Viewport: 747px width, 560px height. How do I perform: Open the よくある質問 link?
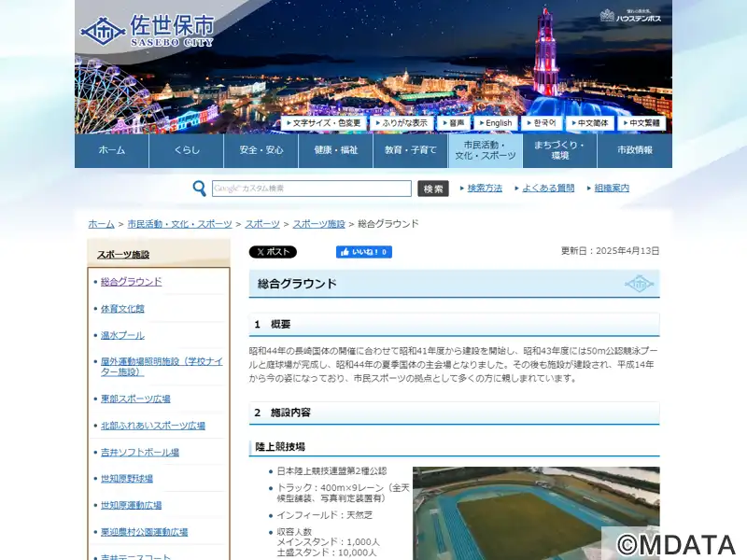548,189
